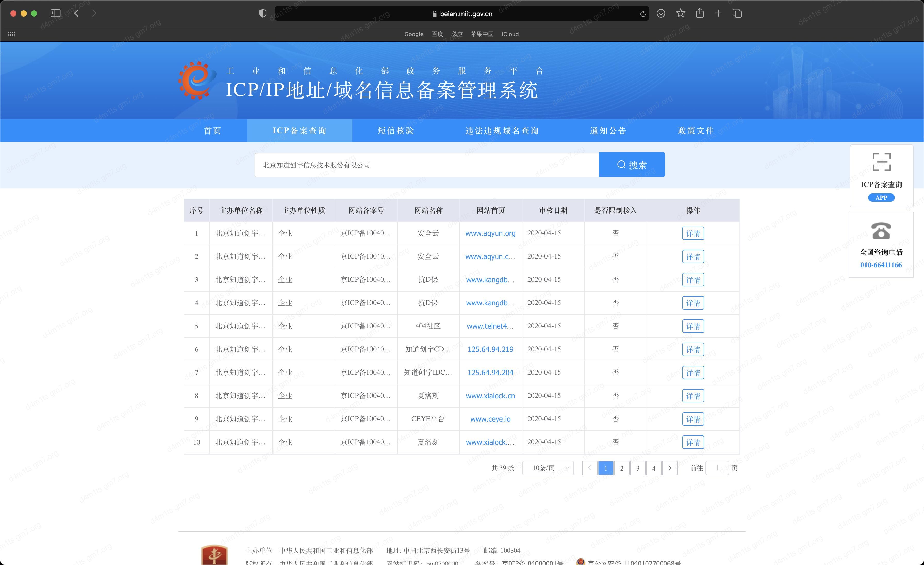The height and width of the screenshot is (565, 924).
Task: Go to page 3 in pagination
Action: [638, 468]
